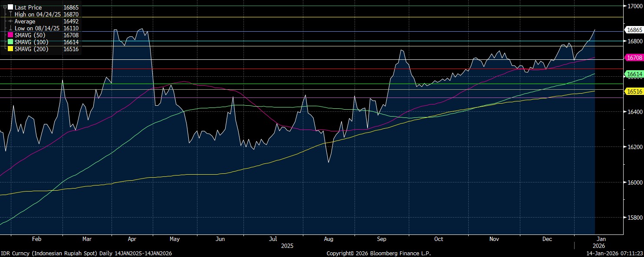Viewport: 644px width, 257px height.
Task: Click the IDR Curncy chart title text
Action: [86, 253]
